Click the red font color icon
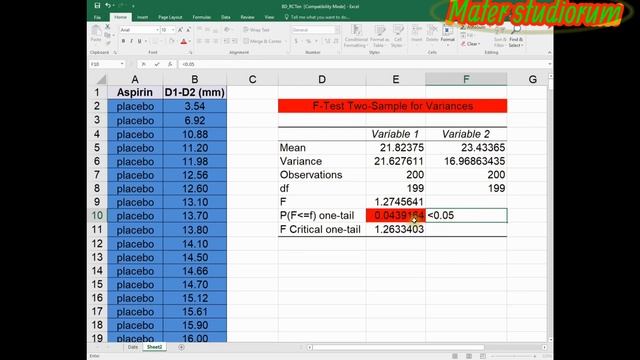This screenshot has height=360, width=640. (x=183, y=41)
